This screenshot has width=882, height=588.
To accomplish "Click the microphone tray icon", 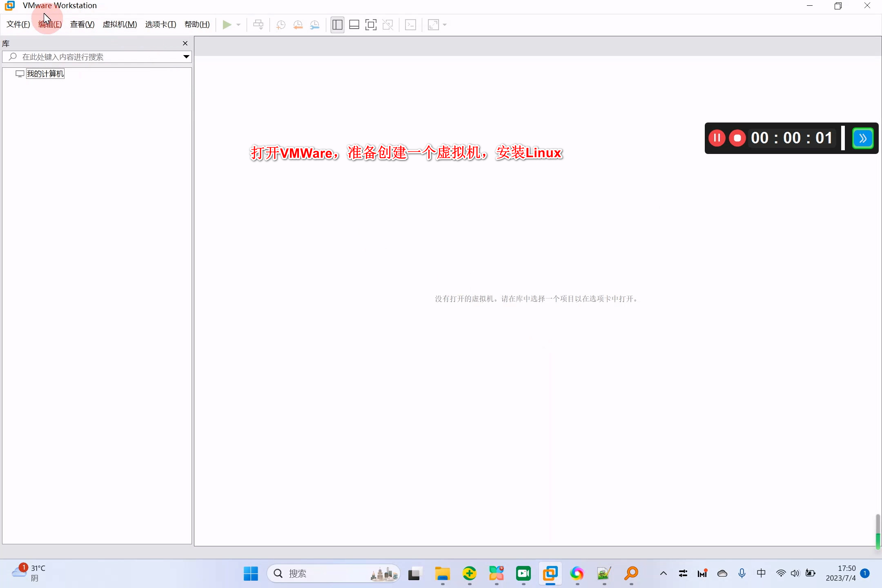I will point(742,574).
